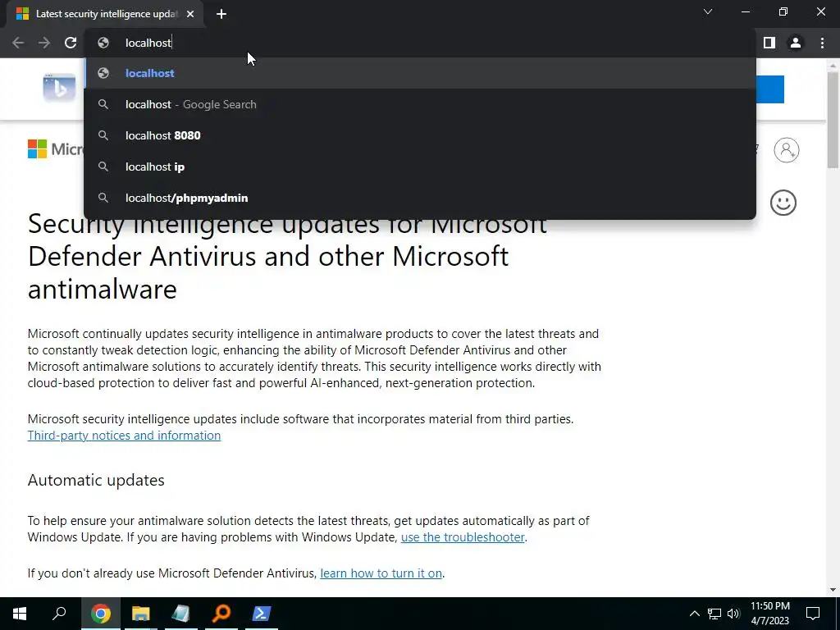Open the volume tray icon
The height and width of the screenshot is (630, 840).
click(733, 614)
